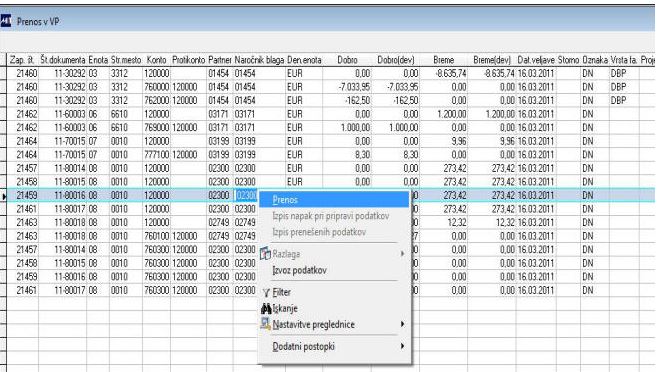Click the Konto cell 777100
Screen dimensions: 657x372
[x=156, y=155]
